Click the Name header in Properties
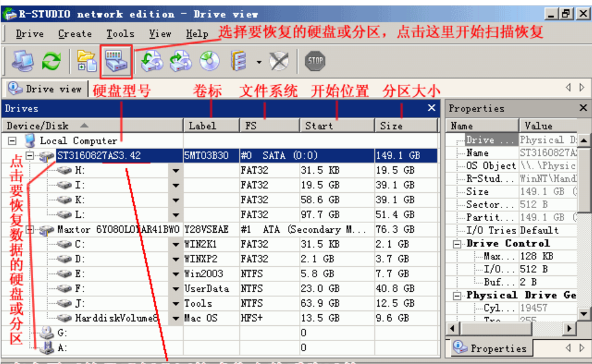 click(482, 126)
